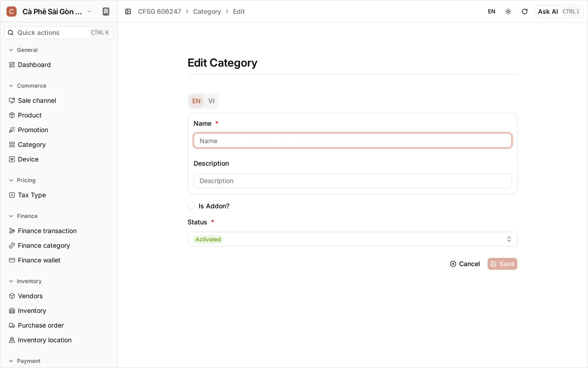Click the Finance wallet card icon
588x368 pixels.
tap(12, 260)
